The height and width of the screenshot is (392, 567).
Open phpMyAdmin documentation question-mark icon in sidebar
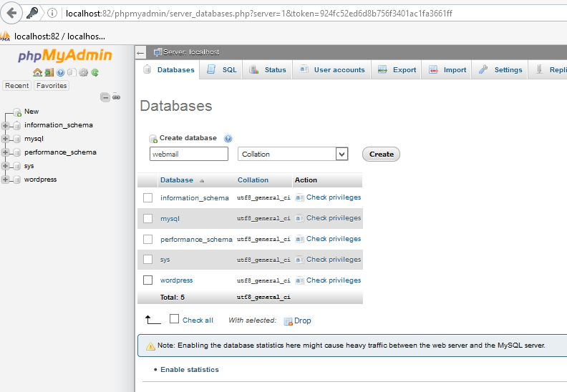[x=60, y=73]
